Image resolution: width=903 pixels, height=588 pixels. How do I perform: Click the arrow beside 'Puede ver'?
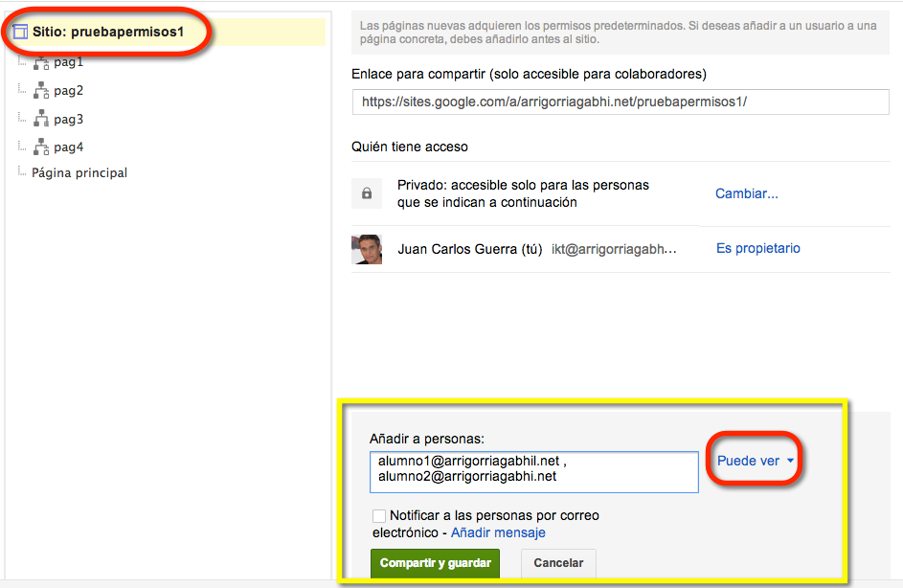tap(790, 461)
